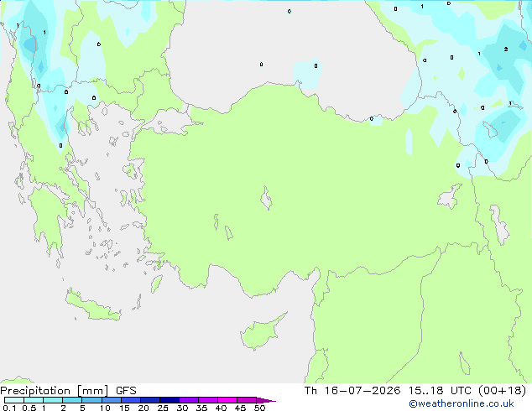The image size is (532, 411).
Task: Choose the 20–25 mm legend color swatch
Action: [150, 400]
